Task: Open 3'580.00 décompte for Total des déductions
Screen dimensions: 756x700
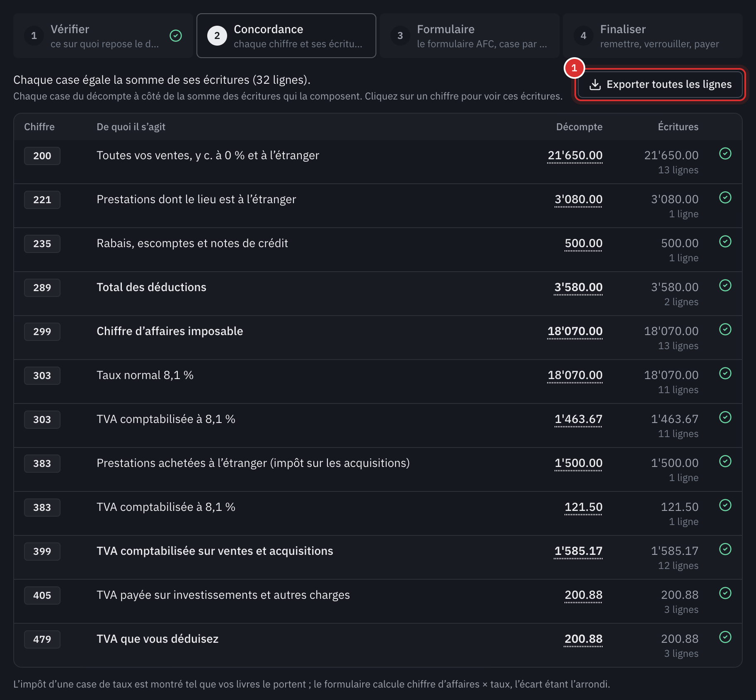Action: tap(578, 287)
